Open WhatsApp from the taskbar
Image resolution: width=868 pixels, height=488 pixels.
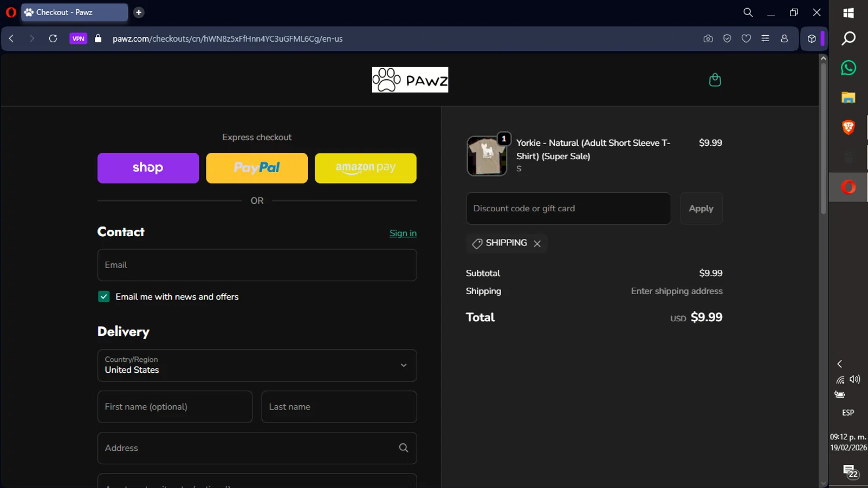click(848, 68)
